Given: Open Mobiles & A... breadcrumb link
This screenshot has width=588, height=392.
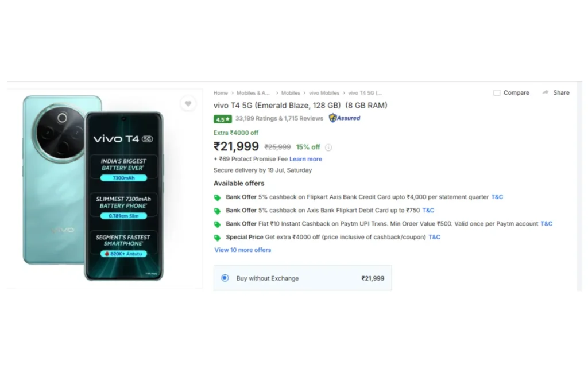Looking at the screenshot, I should pos(253,93).
